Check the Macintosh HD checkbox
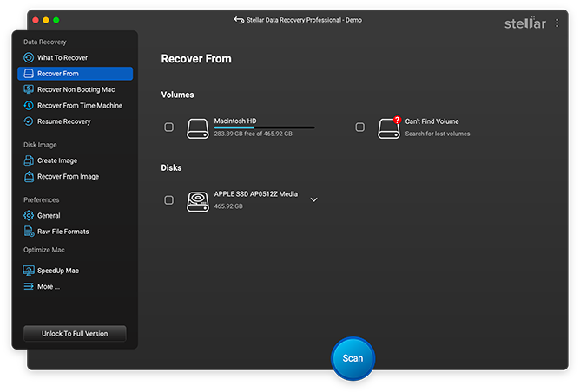Viewport: 580px width, 392px height. (x=168, y=127)
